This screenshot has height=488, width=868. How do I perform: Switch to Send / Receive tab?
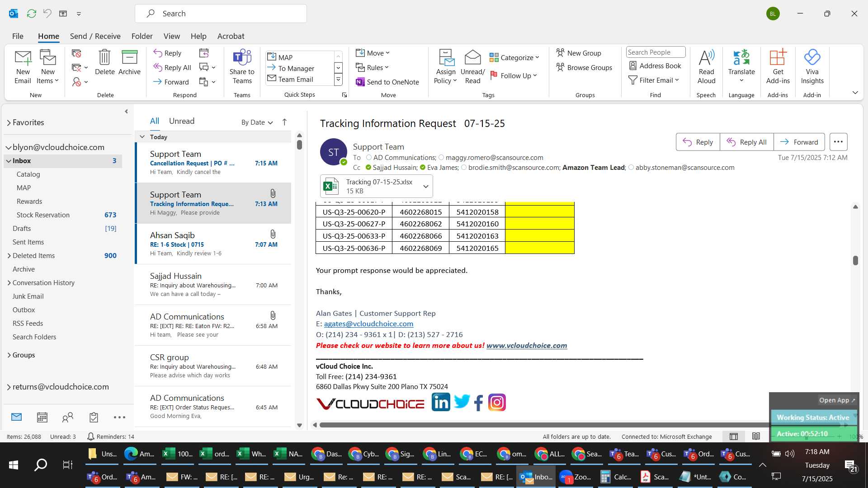coord(95,36)
